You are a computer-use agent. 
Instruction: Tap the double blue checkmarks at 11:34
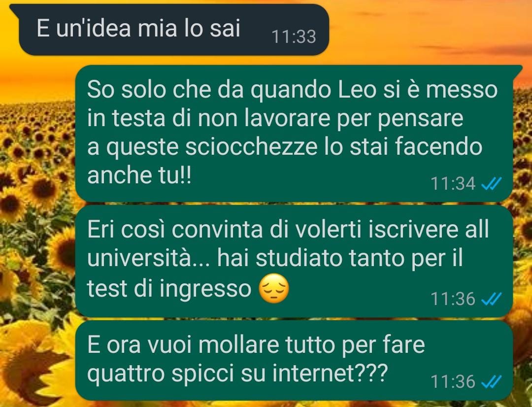[491, 184]
